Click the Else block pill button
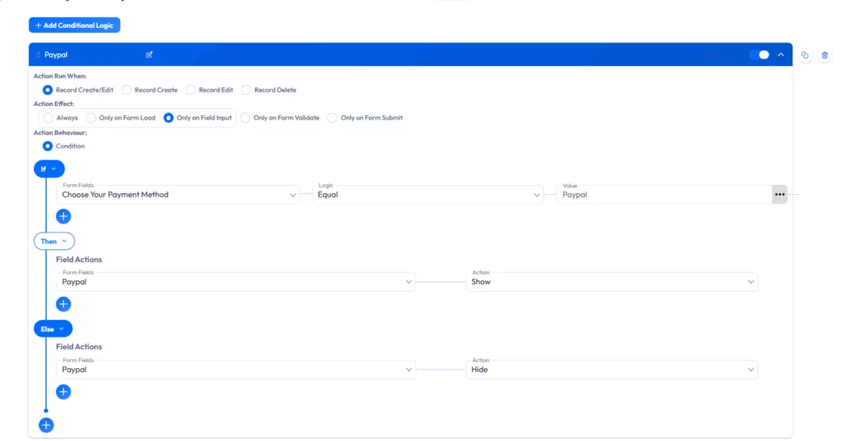This screenshot has height=441, width=868. click(x=53, y=328)
